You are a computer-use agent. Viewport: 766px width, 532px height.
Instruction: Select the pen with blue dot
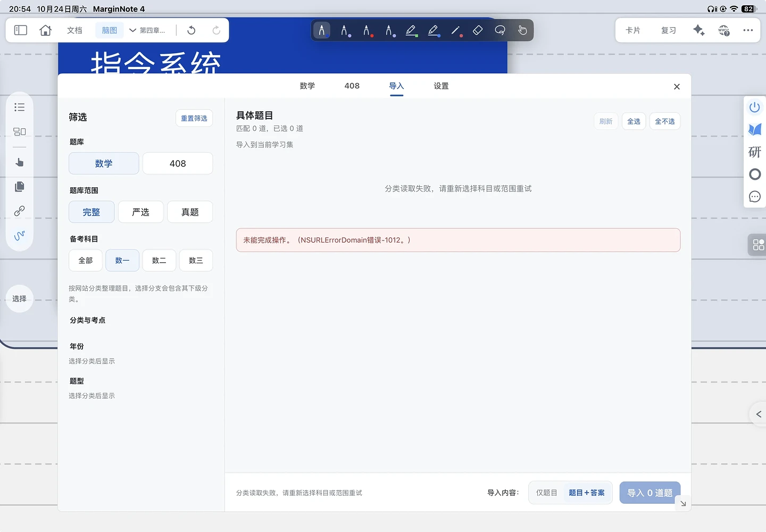(x=389, y=30)
